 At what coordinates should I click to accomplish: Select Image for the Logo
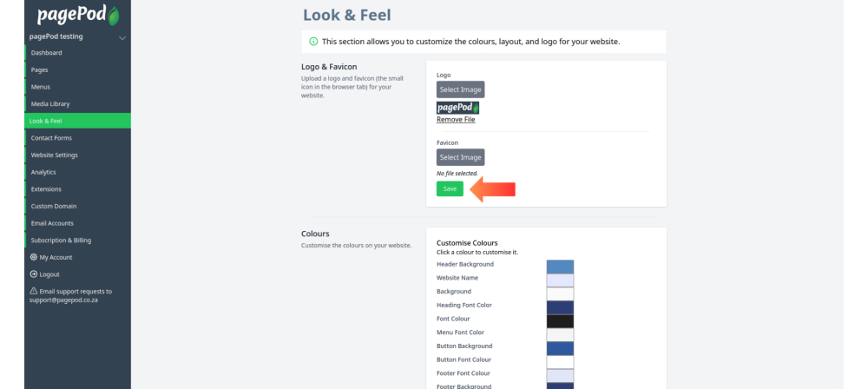point(461,89)
